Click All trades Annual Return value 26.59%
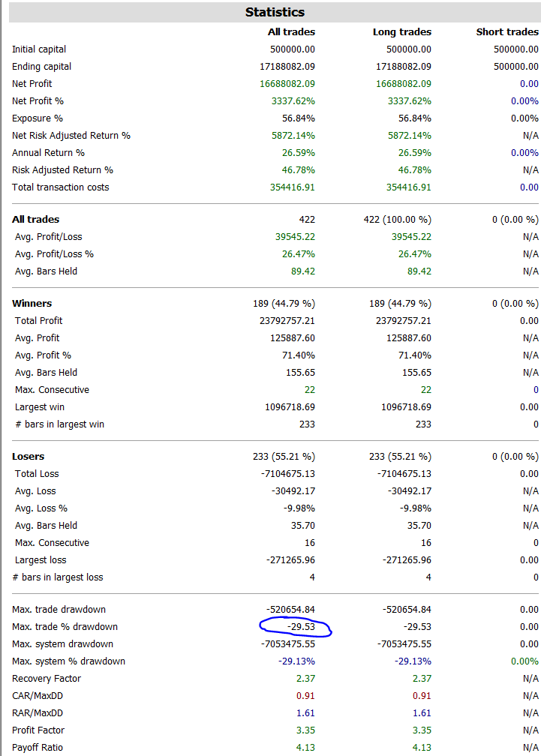The image size is (541, 756). [299, 153]
